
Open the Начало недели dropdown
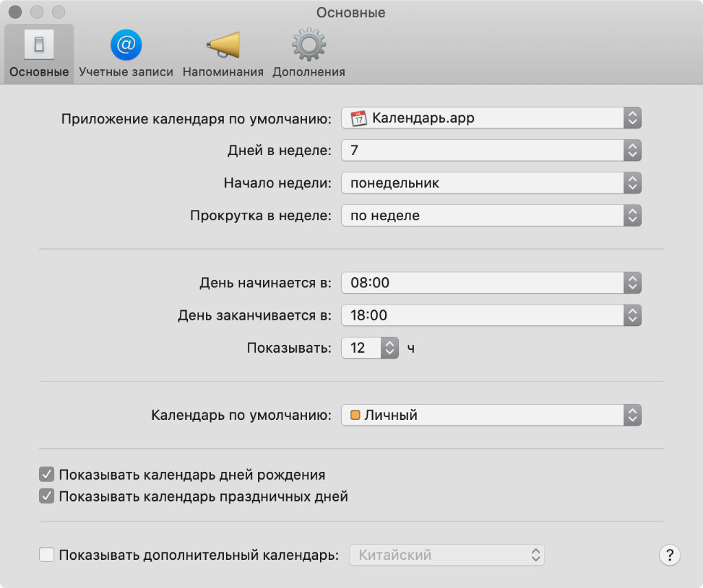[492, 183]
